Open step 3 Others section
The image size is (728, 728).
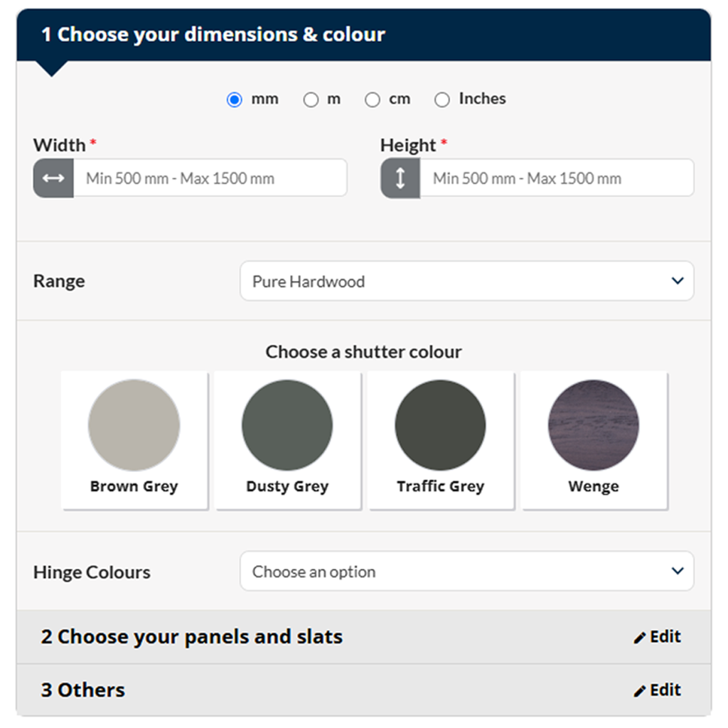pyautogui.click(x=83, y=690)
